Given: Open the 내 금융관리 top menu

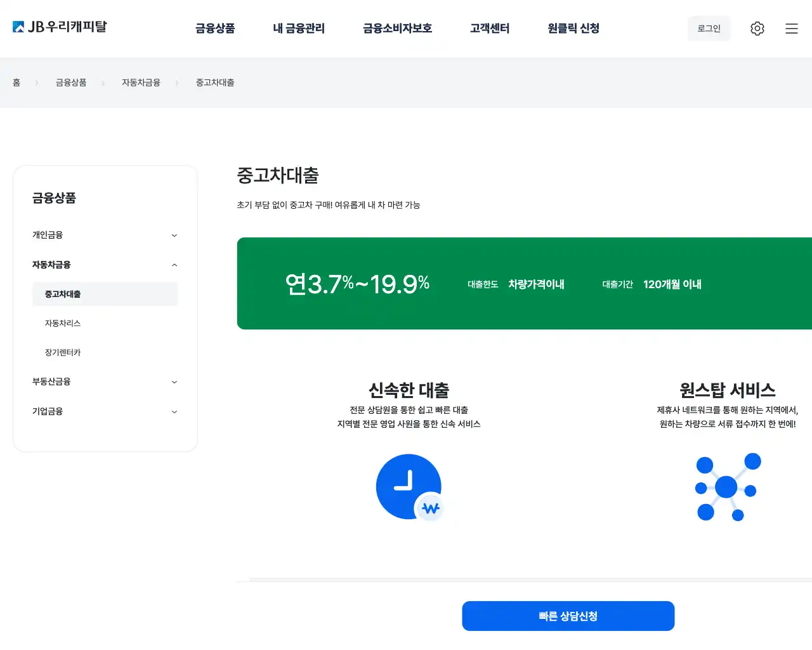Looking at the screenshot, I should (299, 29).
